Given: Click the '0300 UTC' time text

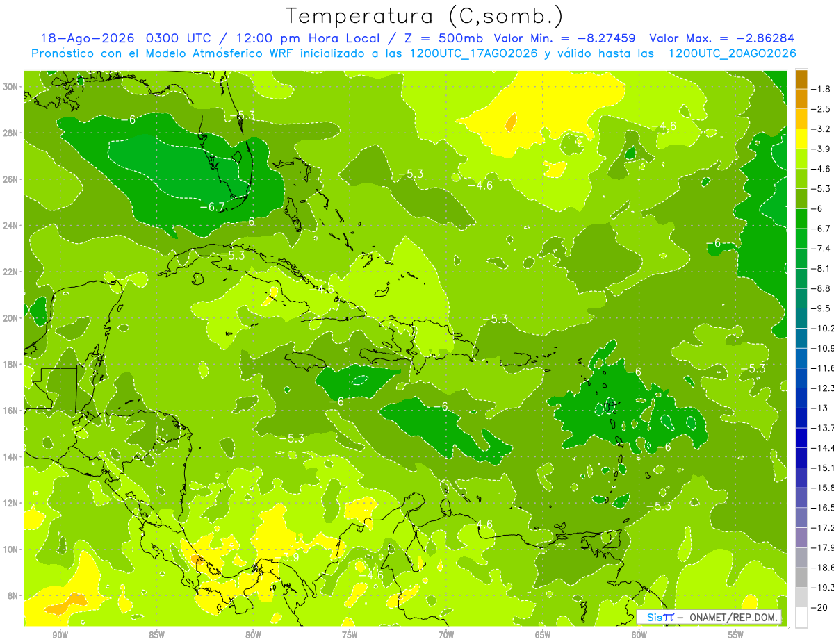Looking at the screenshot, I should click(x=179, y=38).
